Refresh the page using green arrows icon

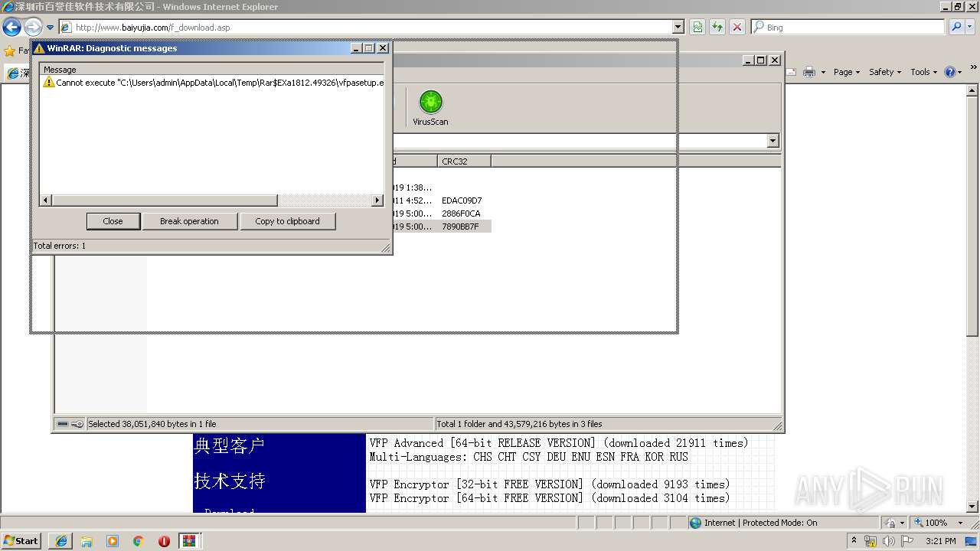click(717, 27)
